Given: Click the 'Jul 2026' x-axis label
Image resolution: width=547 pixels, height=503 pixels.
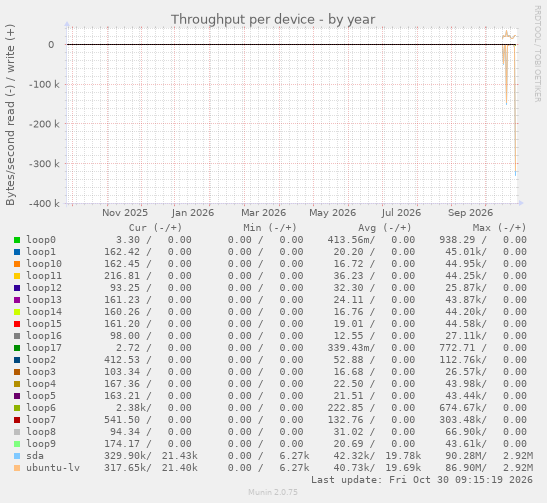Looking at the screenshot, I should click(401, 213).
